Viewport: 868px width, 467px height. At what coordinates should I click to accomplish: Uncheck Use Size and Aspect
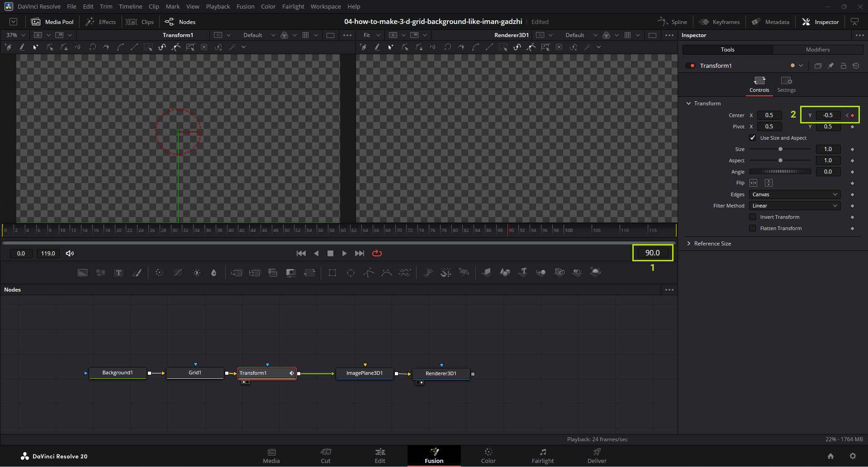tap(753, 138)
